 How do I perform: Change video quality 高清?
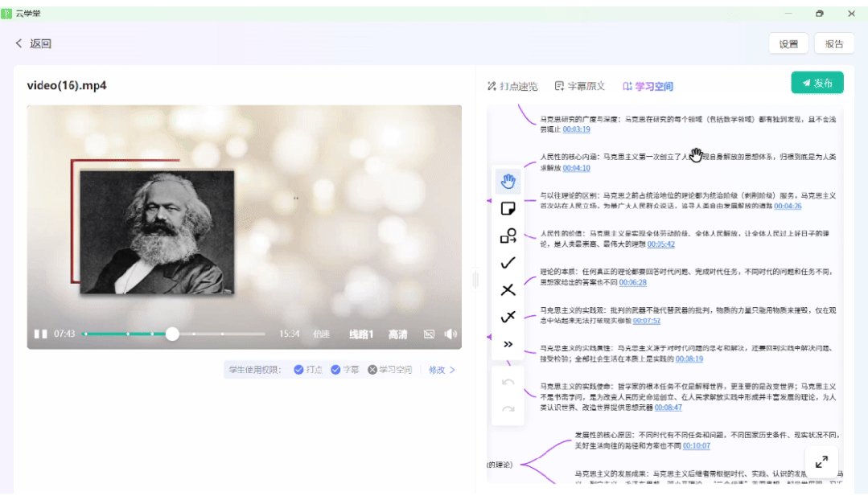pos(397,334)
